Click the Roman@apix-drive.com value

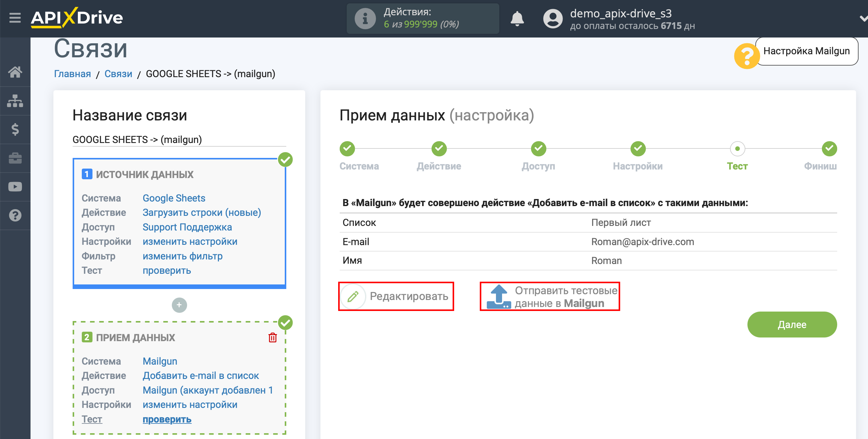point(642,241)
